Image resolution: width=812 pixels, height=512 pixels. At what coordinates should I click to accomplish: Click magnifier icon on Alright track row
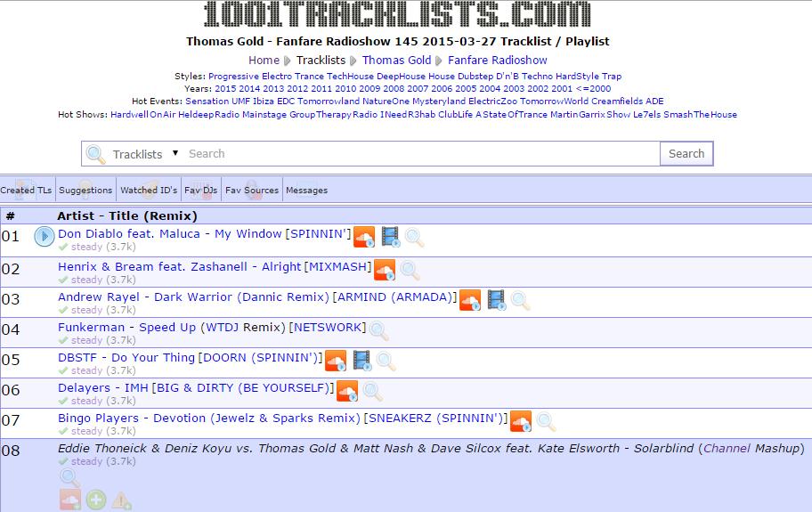coord(409,270)
